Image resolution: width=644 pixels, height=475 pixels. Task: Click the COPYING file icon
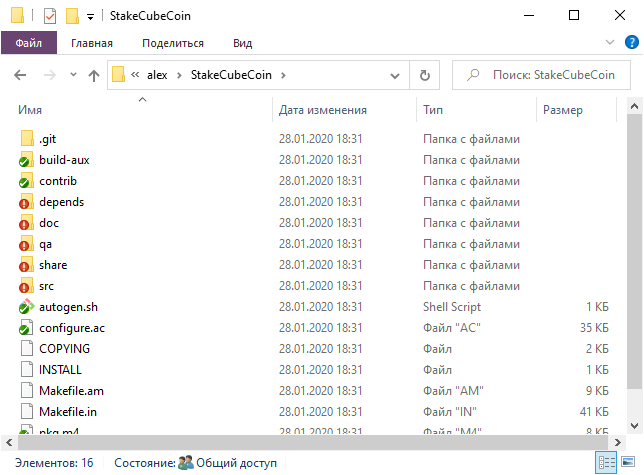coord(27,349)
